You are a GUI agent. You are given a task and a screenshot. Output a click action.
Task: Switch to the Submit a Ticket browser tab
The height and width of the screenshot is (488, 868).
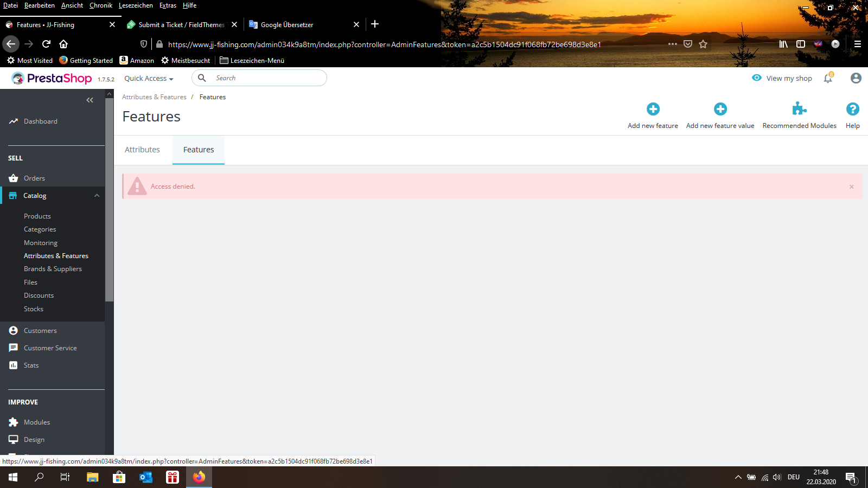pos(181,24)
